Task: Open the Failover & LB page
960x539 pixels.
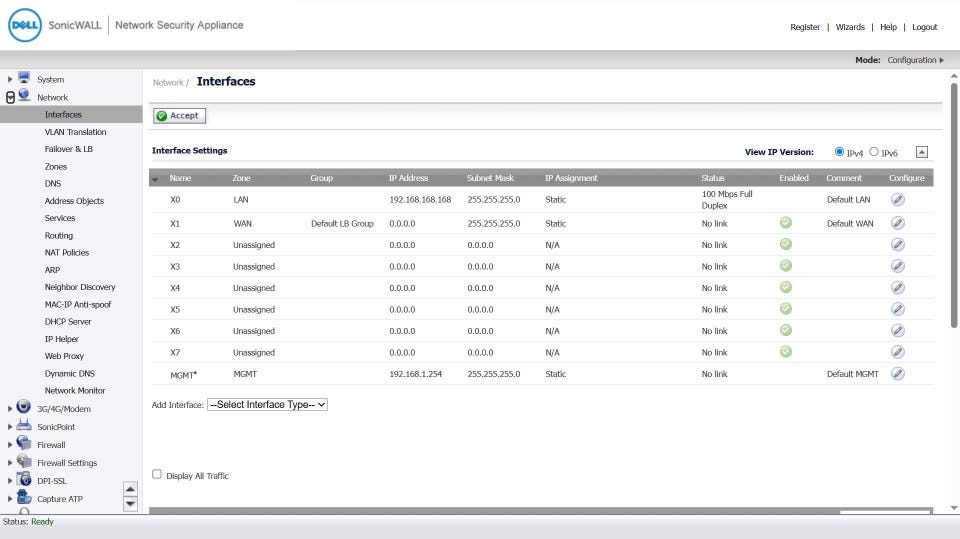Action: pyautogui.click(x=69, y=149)
